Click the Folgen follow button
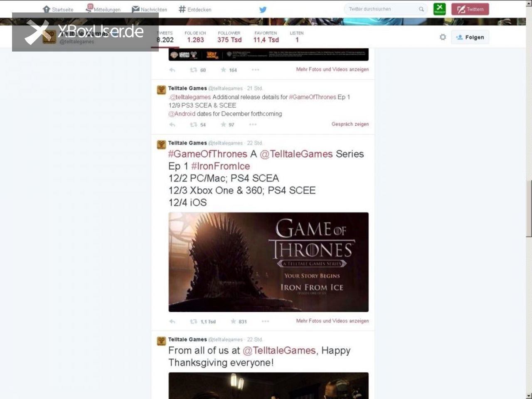Screen dimensions: 532x399 coord(470,37)
